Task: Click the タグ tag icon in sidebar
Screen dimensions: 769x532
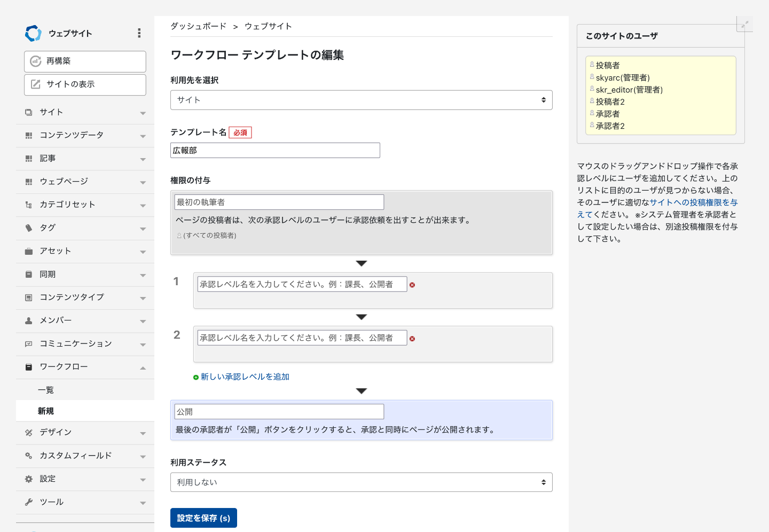Action: (29, 228)
